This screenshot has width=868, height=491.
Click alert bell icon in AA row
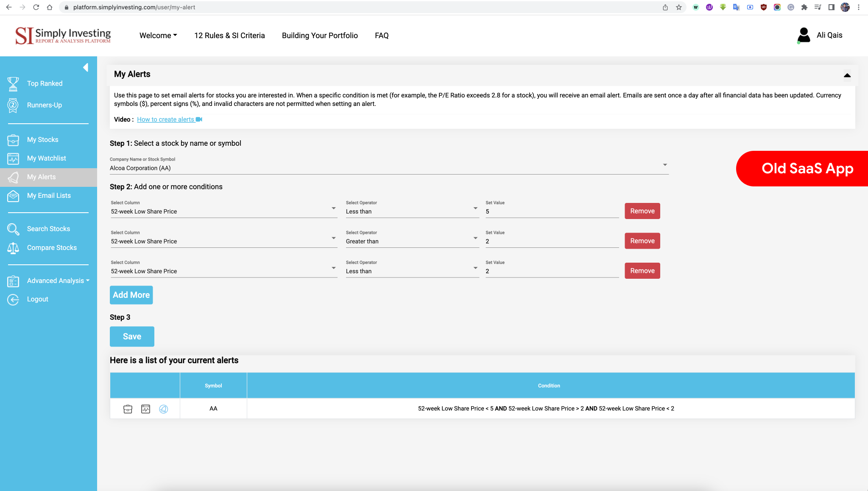(163, 409)
